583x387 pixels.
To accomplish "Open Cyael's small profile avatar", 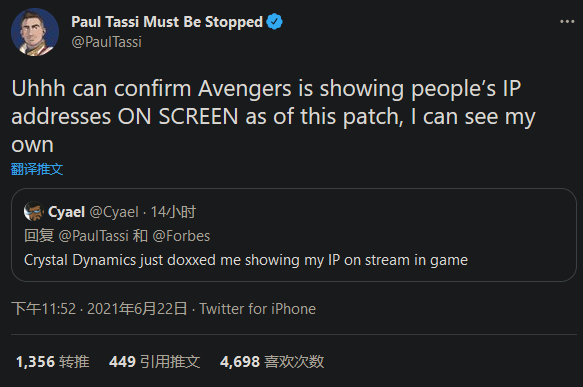I will tap(33, 212).
